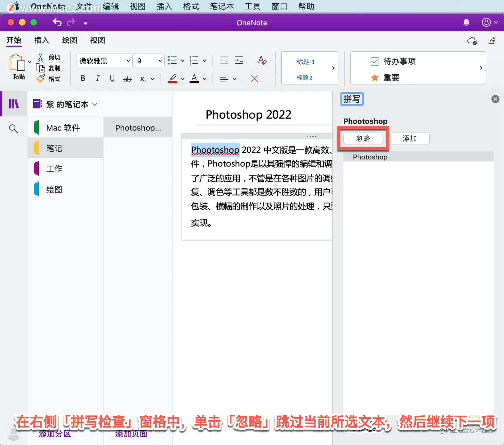Viewport: 504px width, 445px height.
Task: Select the 工作 section
Action: click(65, 168)
